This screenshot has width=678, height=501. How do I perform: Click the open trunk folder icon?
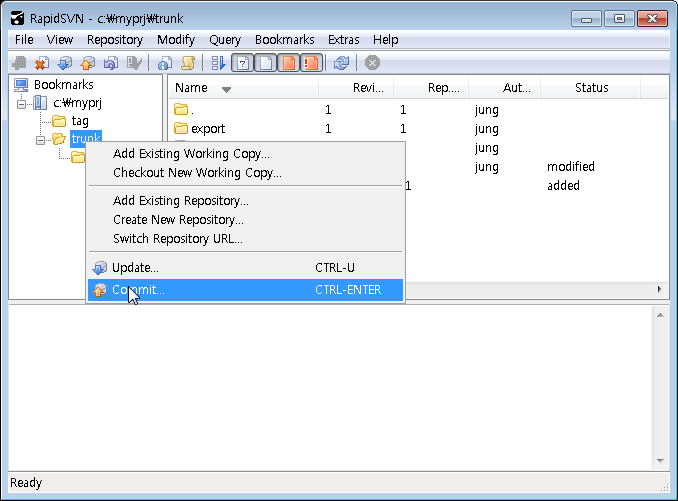pos(58,139)
